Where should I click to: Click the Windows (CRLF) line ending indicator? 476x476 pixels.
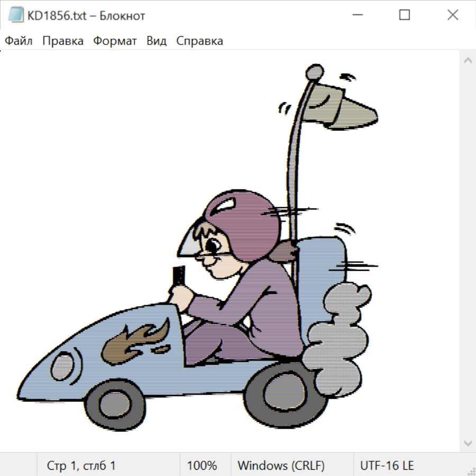click(x=281, y=466)
